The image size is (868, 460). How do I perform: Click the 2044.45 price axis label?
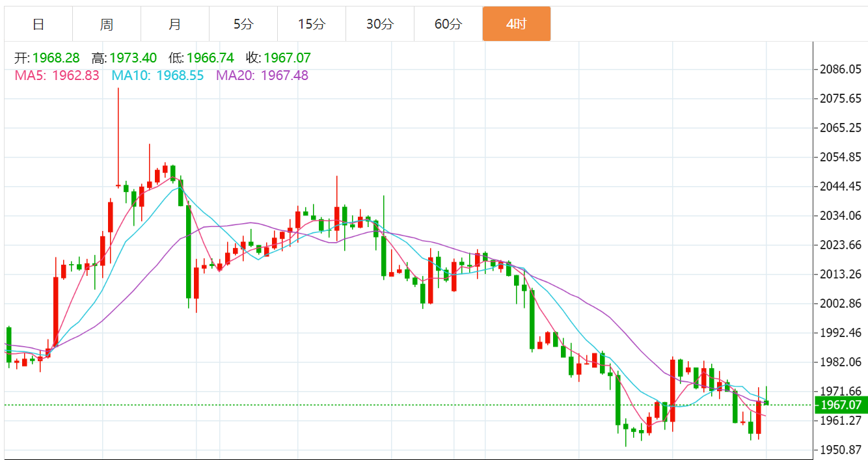(841, 186)
